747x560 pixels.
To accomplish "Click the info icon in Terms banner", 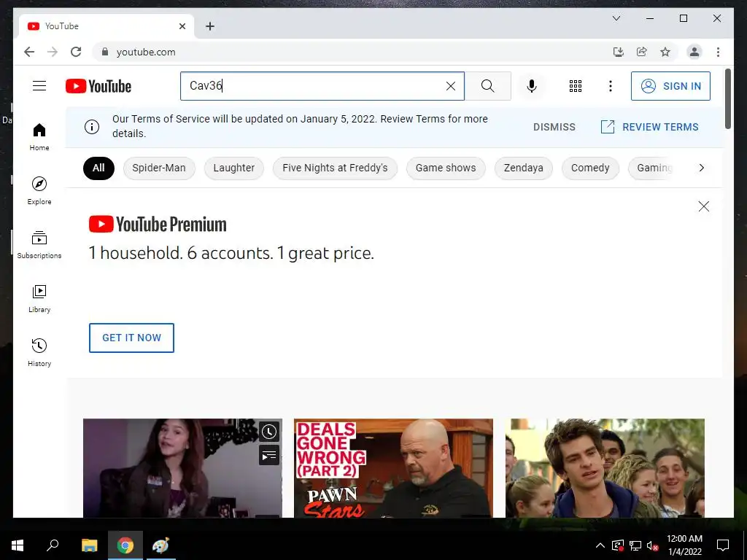I will (x=91, y=127).
